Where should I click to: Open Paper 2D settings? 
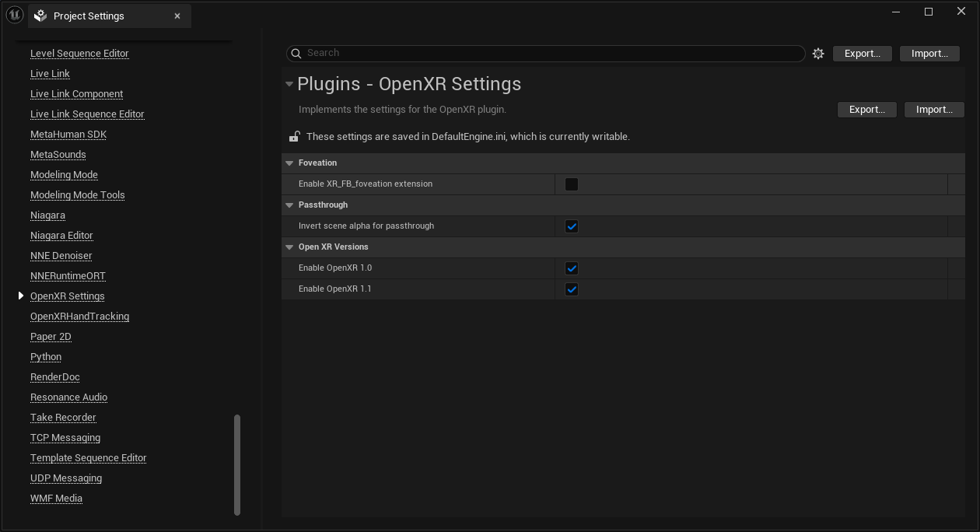(x=51, y=337)
